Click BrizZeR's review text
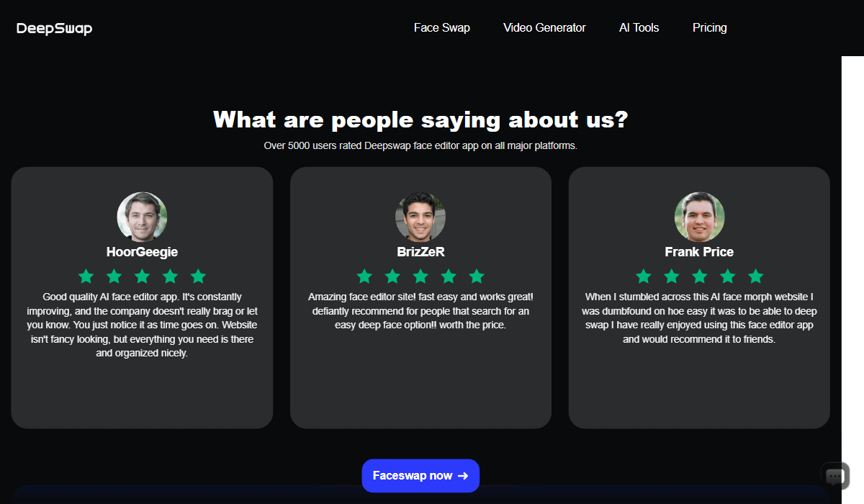The image size is (864, 504). [420, 311]
